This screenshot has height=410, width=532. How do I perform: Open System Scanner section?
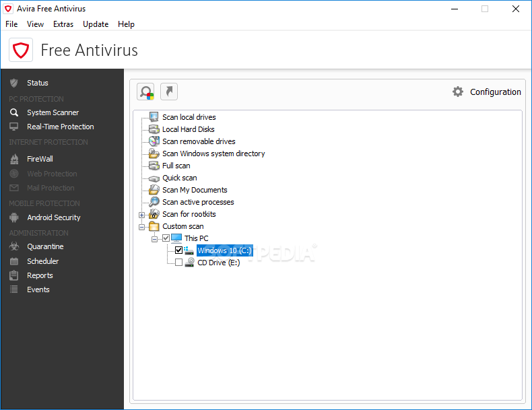(x=53, y=112)
